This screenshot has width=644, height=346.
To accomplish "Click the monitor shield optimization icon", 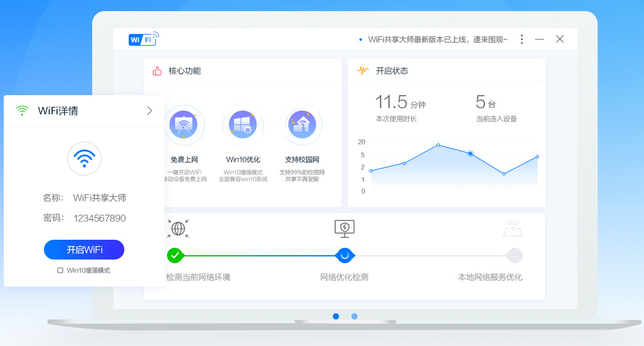I will (x=345, y=229).
